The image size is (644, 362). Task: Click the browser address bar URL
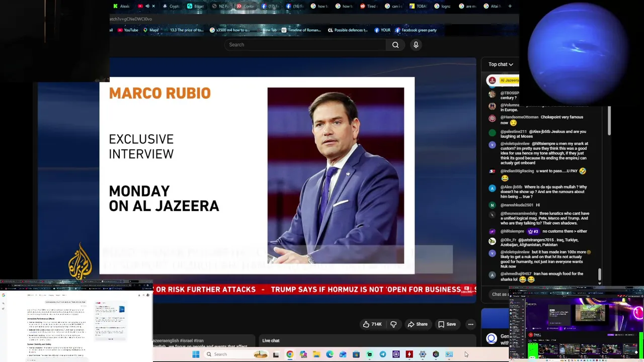[131, 19]
